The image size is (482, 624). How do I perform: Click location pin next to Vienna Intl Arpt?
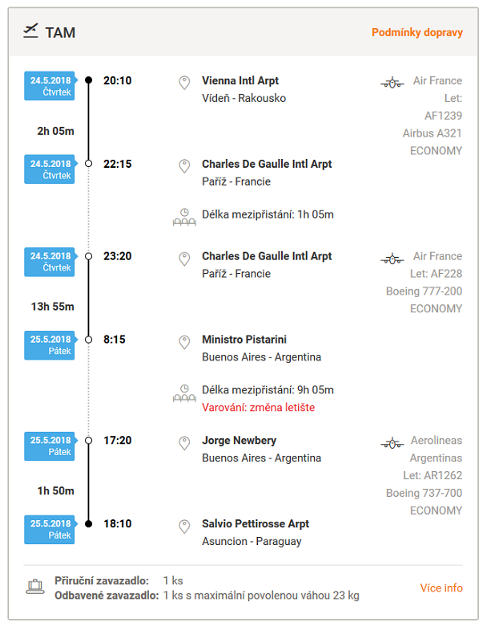click(x=184, y=83)
